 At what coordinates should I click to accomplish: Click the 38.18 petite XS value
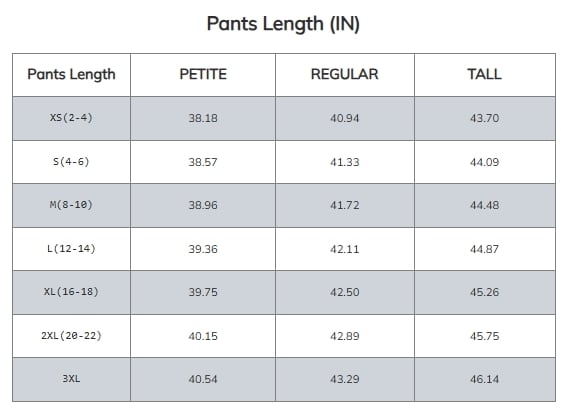click(203, 118)
